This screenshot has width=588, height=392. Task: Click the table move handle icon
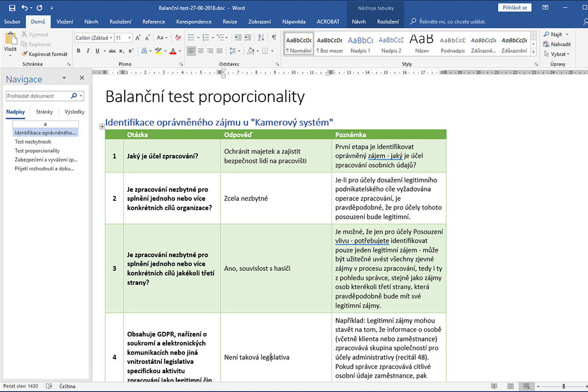coord(102,127)
